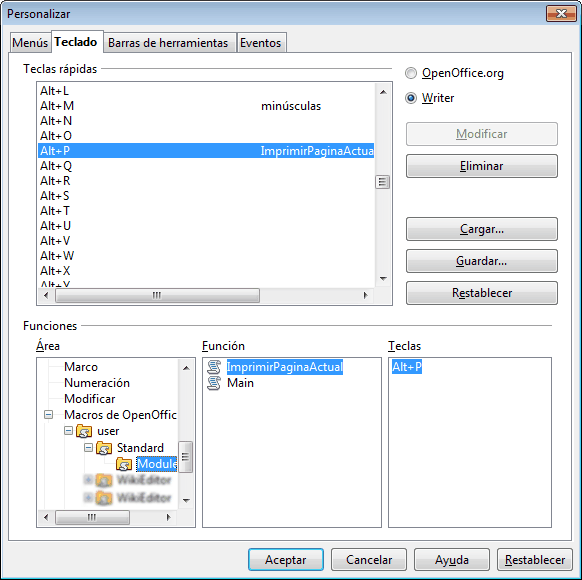
Task: Select ImprimirPaginaActual in Función list
Action: pos(285,367)
